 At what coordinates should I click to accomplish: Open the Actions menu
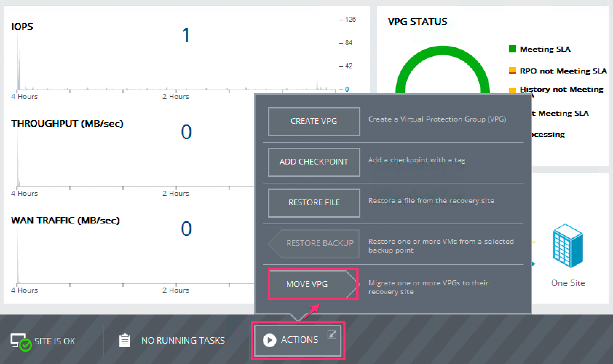[x=298, y=340]
